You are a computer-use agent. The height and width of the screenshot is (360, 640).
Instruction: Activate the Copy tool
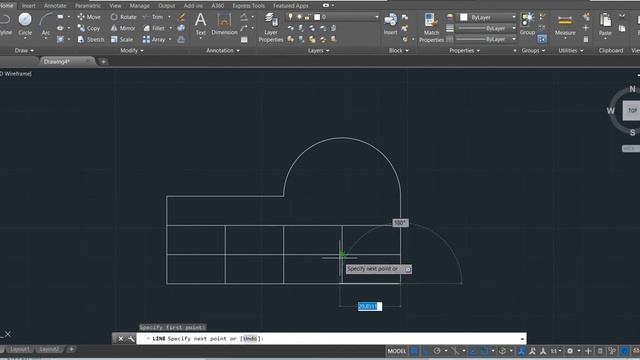[89, 28]
